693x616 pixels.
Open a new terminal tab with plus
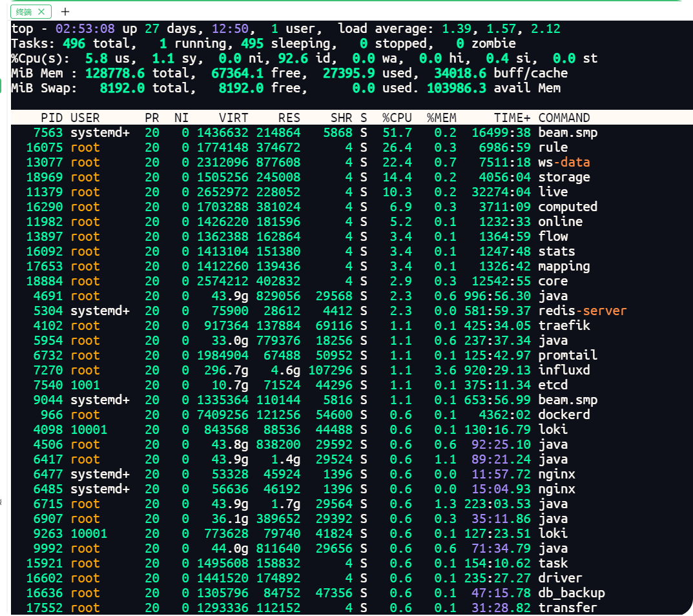[65, 12]
